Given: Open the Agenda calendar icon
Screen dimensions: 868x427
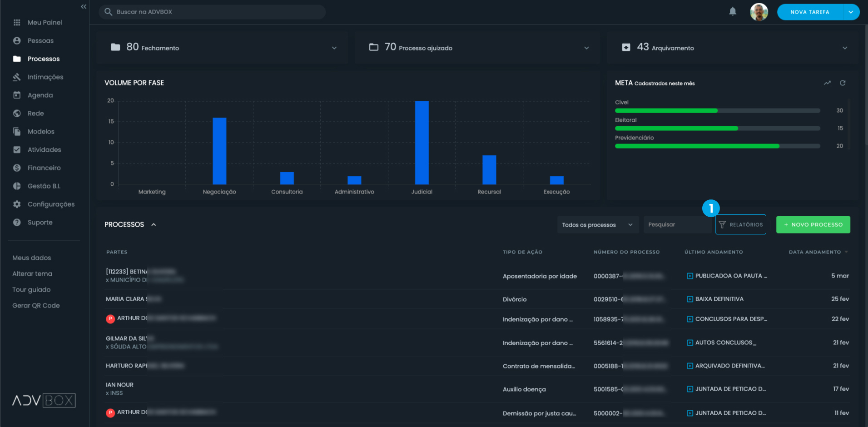Looking at the screenshot, I should click(x=17, y=95).
